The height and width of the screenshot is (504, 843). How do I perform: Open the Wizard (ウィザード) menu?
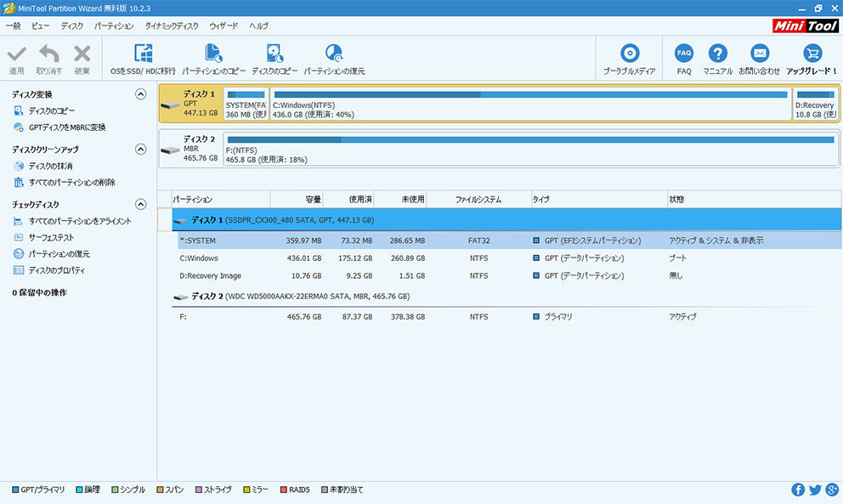tap(223, 25)
